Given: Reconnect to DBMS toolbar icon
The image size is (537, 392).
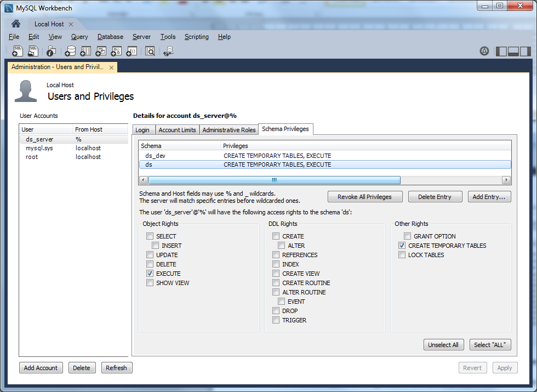Looking at the screenshot, I should click(169, 51).
